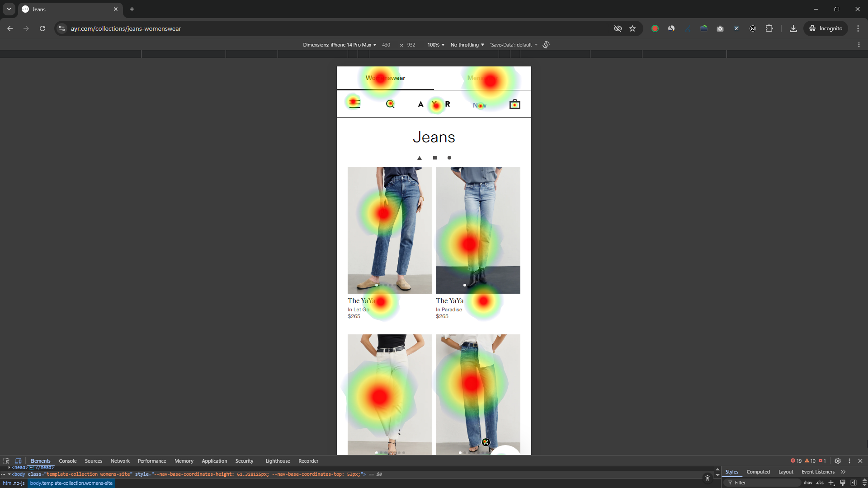868x488 pixels.
Task: Open the hamburger menu on site
Action: 355,104
